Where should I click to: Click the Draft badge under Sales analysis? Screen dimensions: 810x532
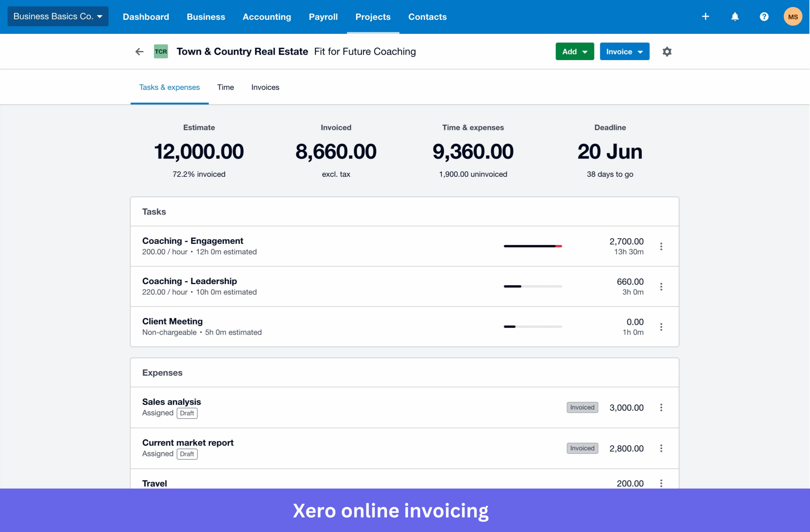[187, 413]
